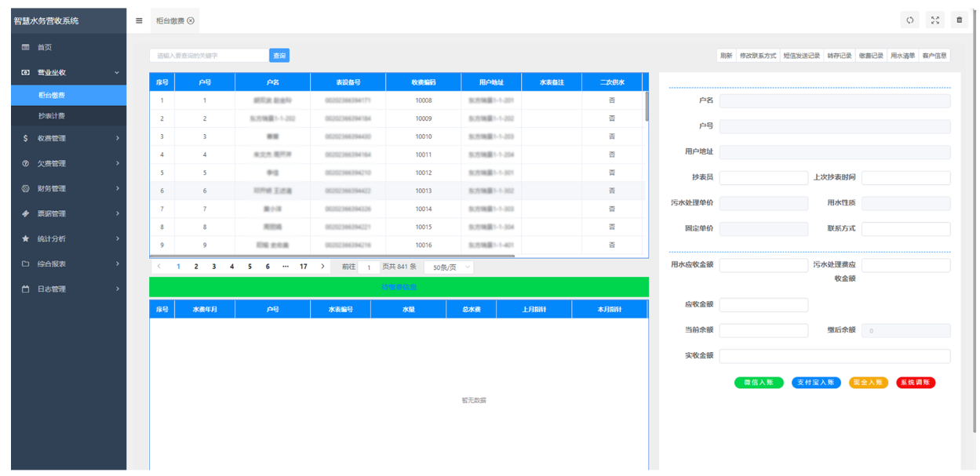The image size is (980, 476).
Task: Toggle fullscreen mode icon
Action: [934, 20]
